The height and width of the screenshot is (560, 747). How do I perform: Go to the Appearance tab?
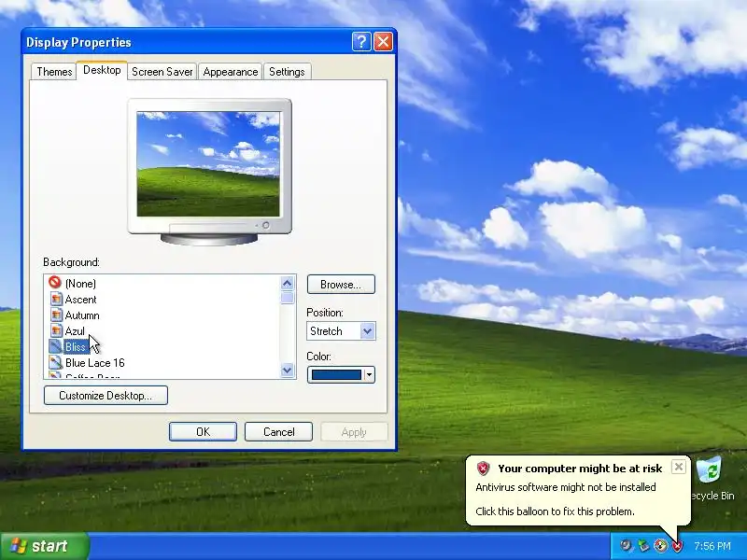coord(230,72)
